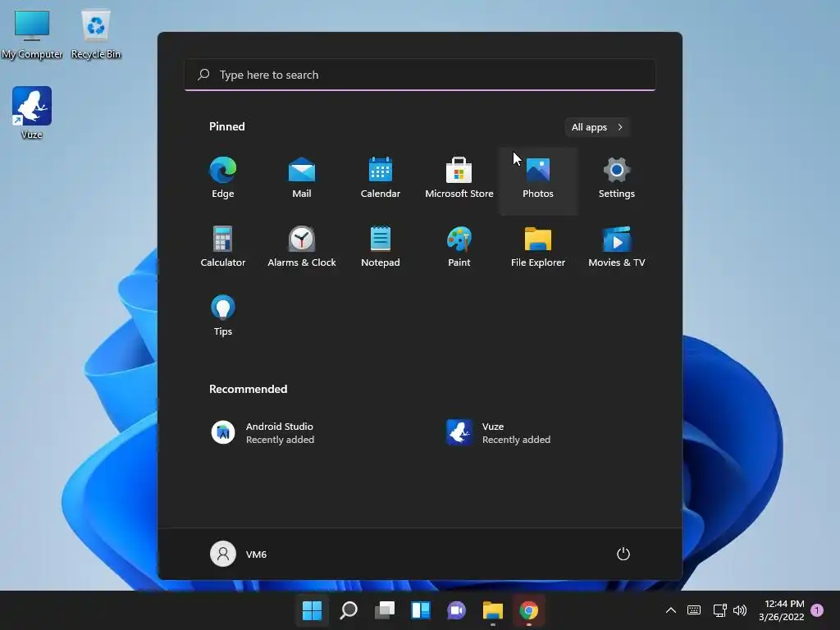This screenshot has height=630, width=840.
Task: Click the touch keyboard tray icon
Action: (694, 610)
